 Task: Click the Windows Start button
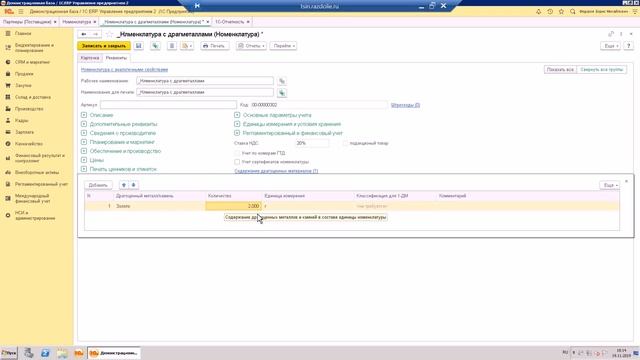(x=9, y=353)
